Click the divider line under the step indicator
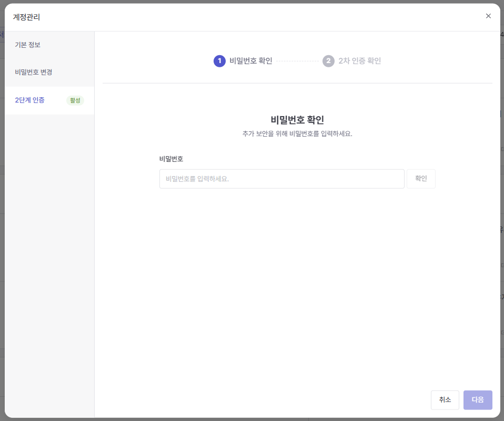The height and width of the screenshot is (421, 504). coord(297,83)
